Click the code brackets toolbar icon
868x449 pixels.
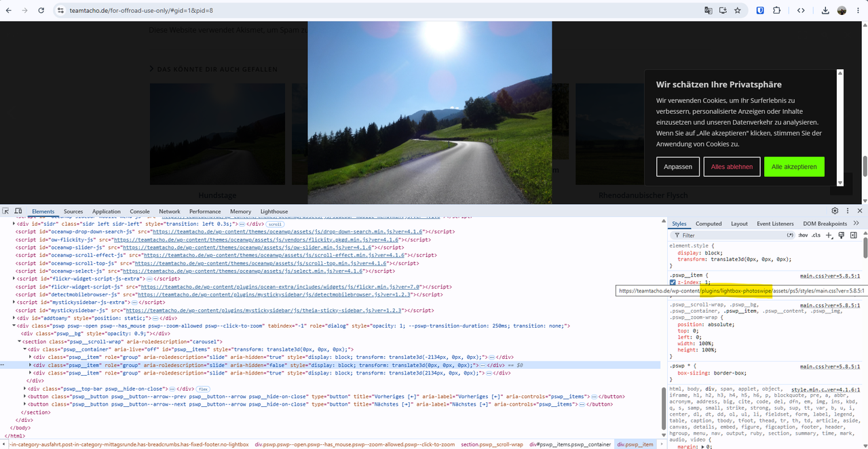(x=801, y=11)
